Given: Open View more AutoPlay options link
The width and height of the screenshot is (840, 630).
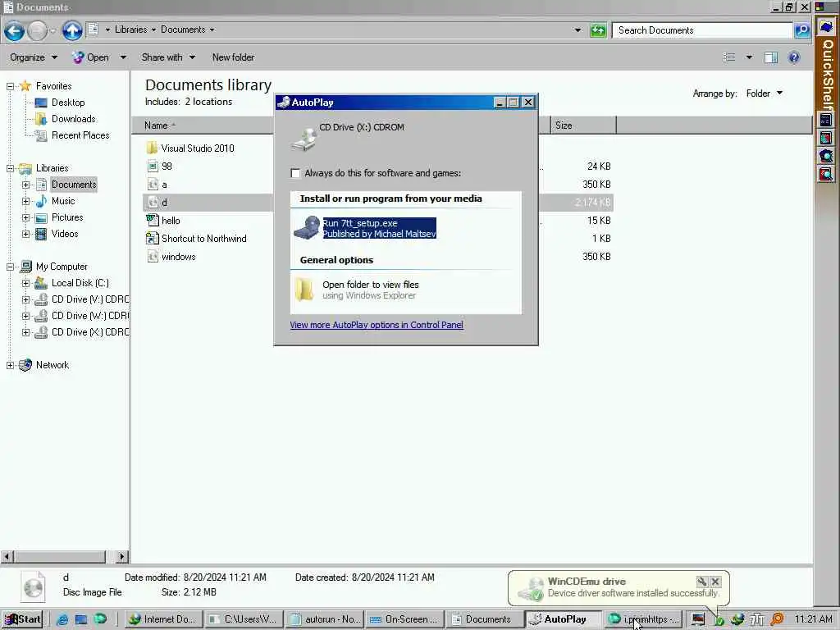Looking at the screenshot, I should point(377,325).
